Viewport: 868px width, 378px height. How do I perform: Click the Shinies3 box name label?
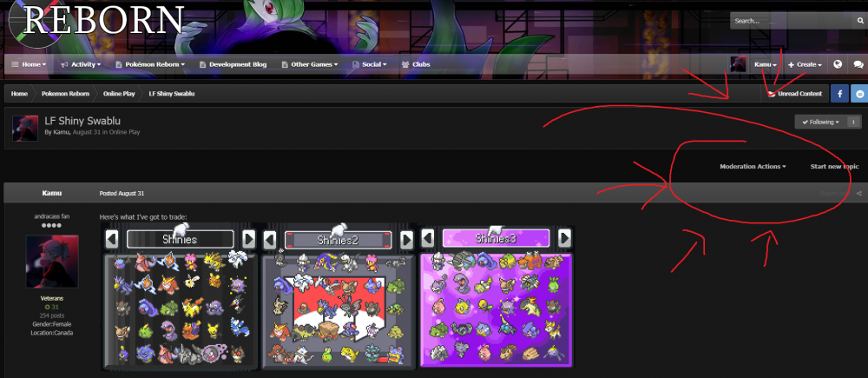tap(496, 238)
